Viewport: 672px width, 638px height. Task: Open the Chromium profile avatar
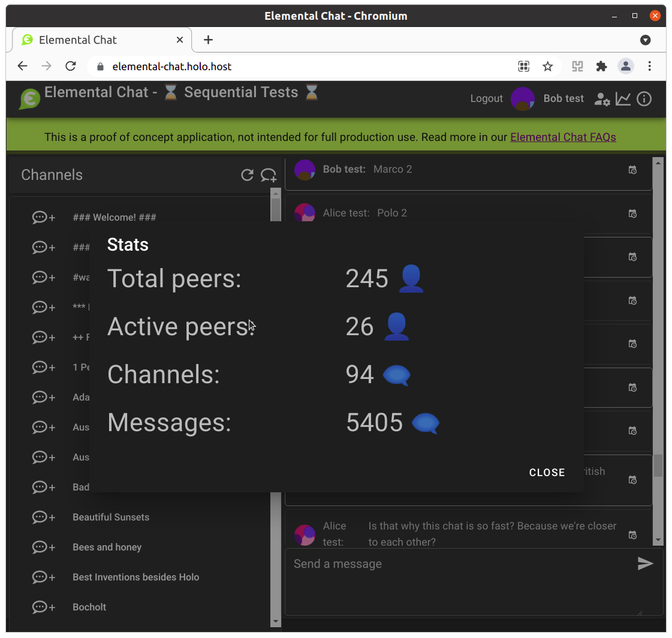point(625,67)
